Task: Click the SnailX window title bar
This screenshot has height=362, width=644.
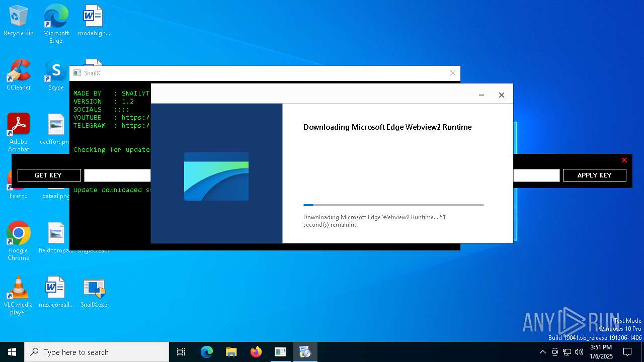Action: tap(265, 73)
